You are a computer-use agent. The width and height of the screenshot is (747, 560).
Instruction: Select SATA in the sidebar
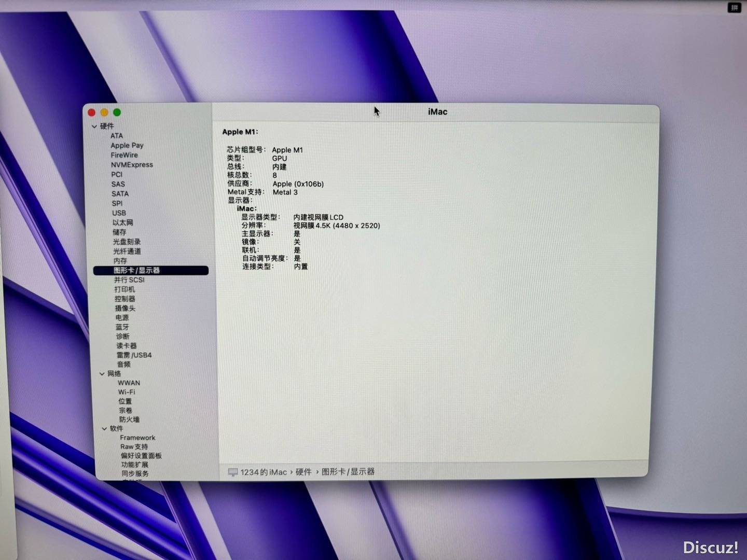[120, 194]
